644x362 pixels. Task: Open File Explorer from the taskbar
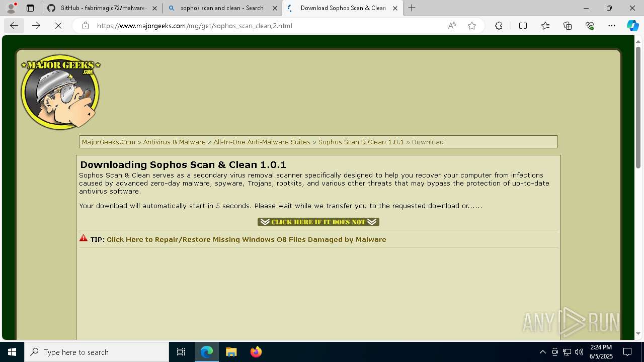coord(231,352)
